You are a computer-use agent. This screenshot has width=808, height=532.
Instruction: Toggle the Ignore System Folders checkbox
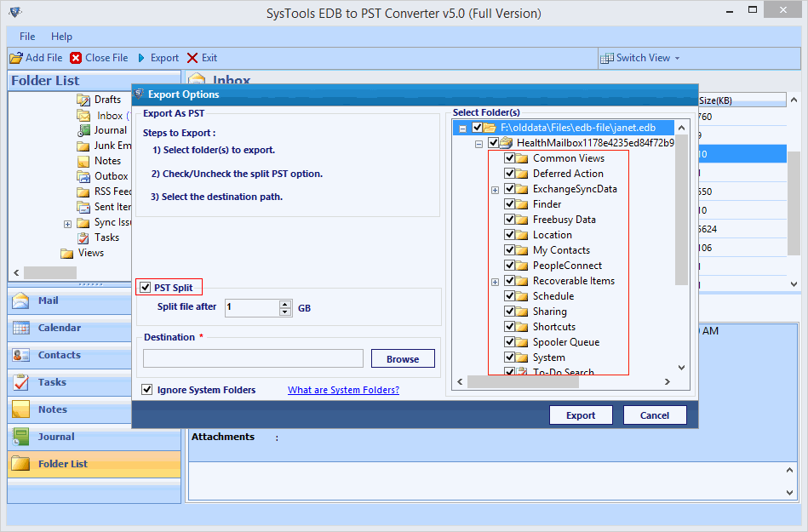147,389
